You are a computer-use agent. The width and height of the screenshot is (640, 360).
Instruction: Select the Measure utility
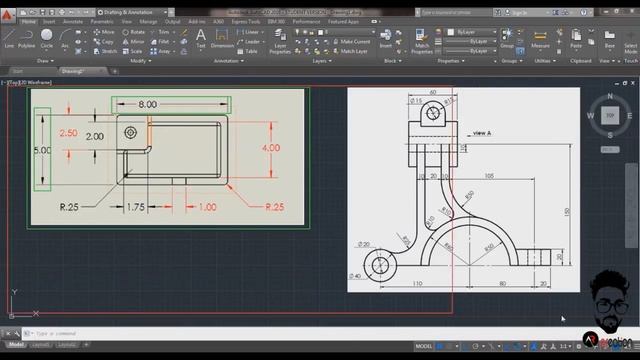coord(540,39)
